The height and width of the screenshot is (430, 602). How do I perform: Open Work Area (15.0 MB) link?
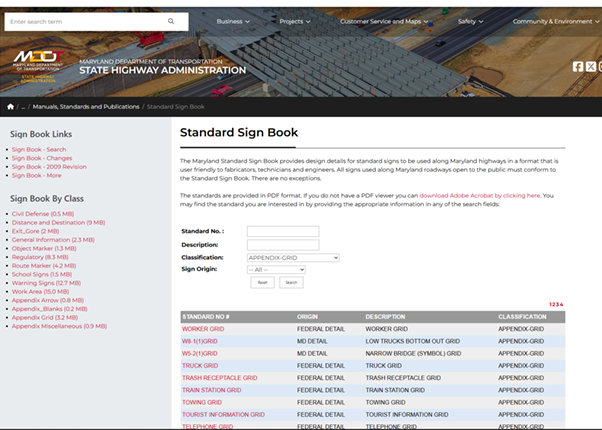[40, 292]
